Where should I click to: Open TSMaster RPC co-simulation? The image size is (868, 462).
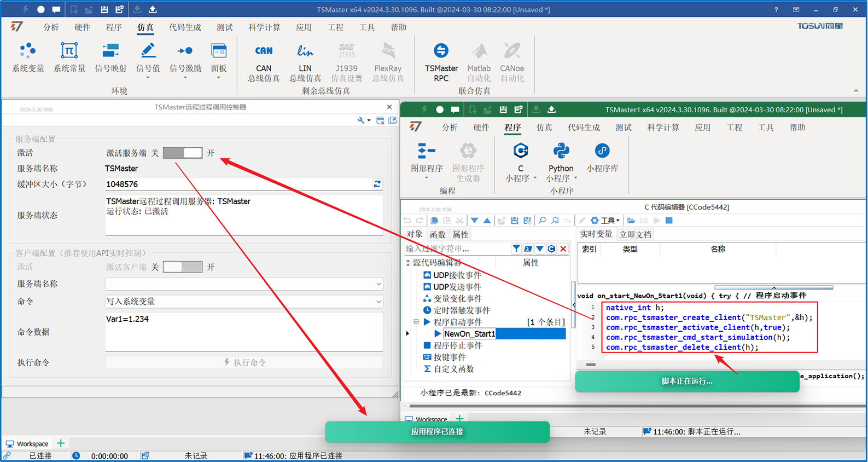click(441, 62)
